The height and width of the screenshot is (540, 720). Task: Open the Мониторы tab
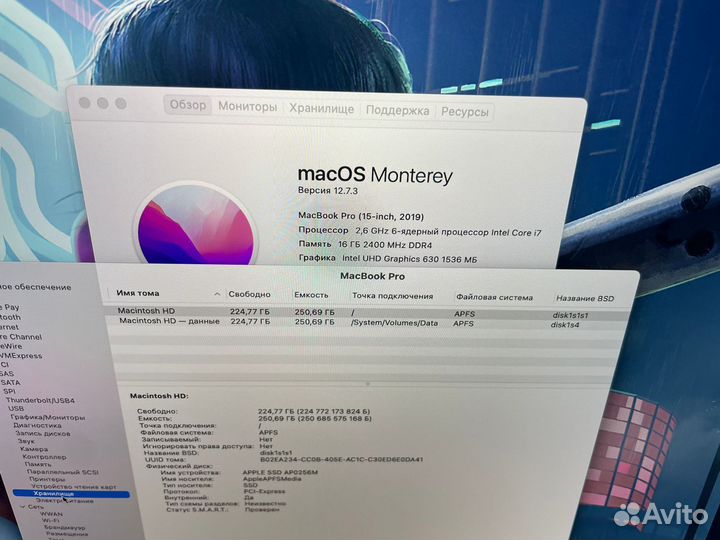pos(248,107)
